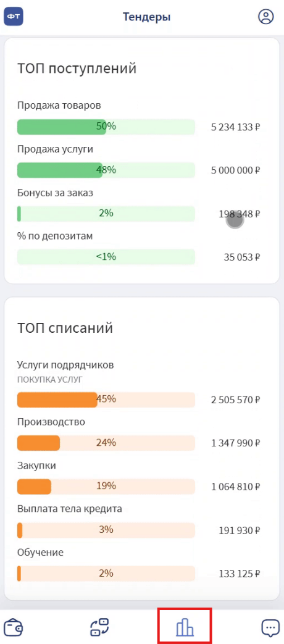
Task: Tap the Тендеры page title
Action: tap(146, 17)
